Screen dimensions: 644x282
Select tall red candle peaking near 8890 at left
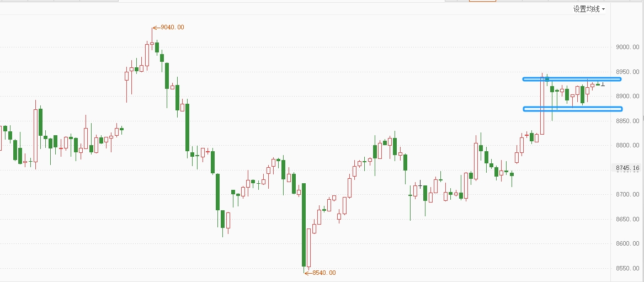point(36,135)
